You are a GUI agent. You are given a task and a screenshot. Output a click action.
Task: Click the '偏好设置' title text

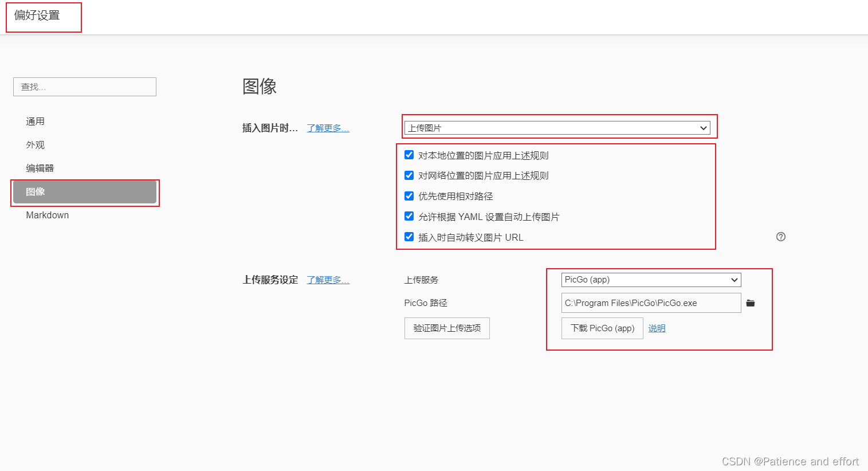[x=37, y=15]
